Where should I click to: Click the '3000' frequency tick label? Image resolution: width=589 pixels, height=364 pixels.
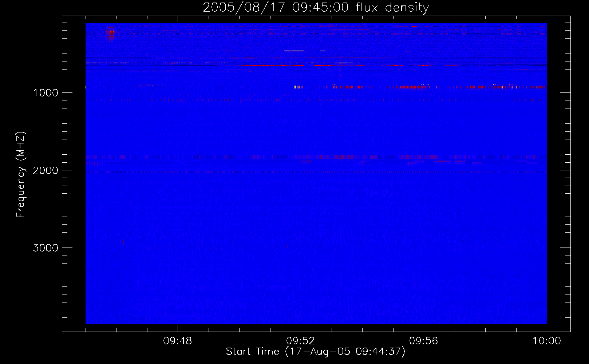(46, 248)
